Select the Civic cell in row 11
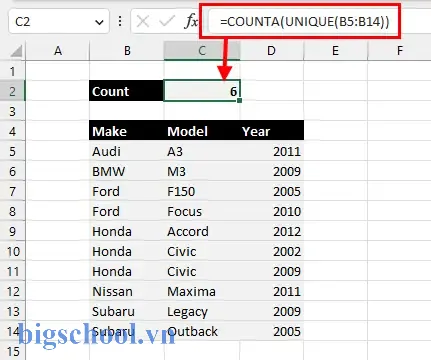The image size is (431, 360). tap(202, 271)
